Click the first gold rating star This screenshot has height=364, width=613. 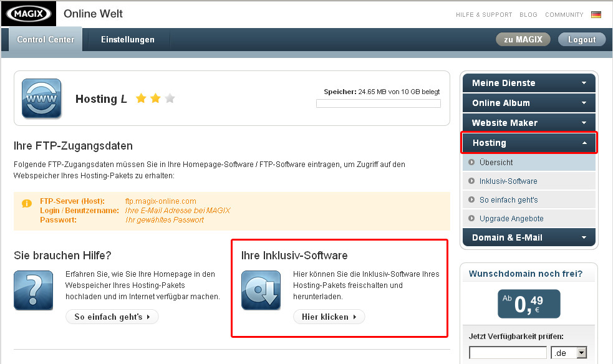[x=141, y=98]
